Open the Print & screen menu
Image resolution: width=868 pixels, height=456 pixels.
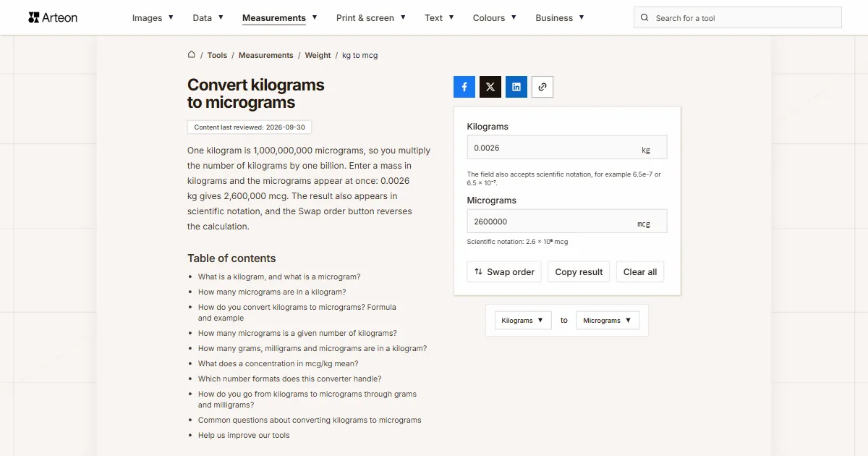(371, 18)
